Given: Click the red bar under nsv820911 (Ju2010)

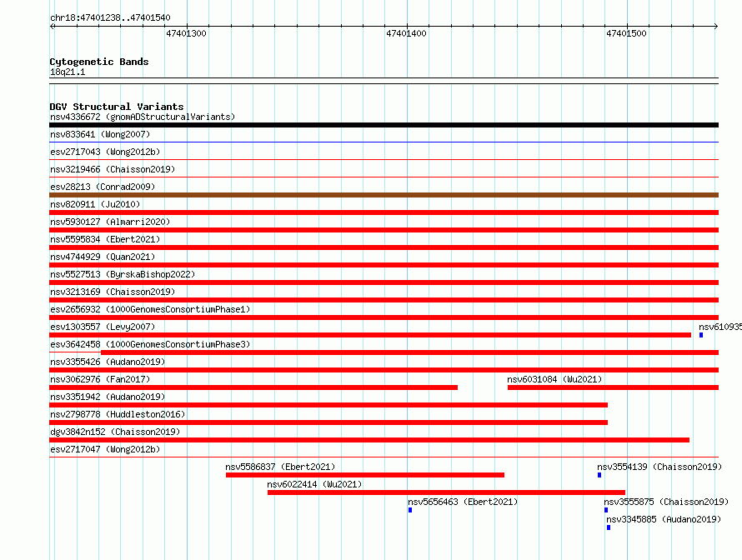Looking at the screenshot, I should [x=384, y=212].
